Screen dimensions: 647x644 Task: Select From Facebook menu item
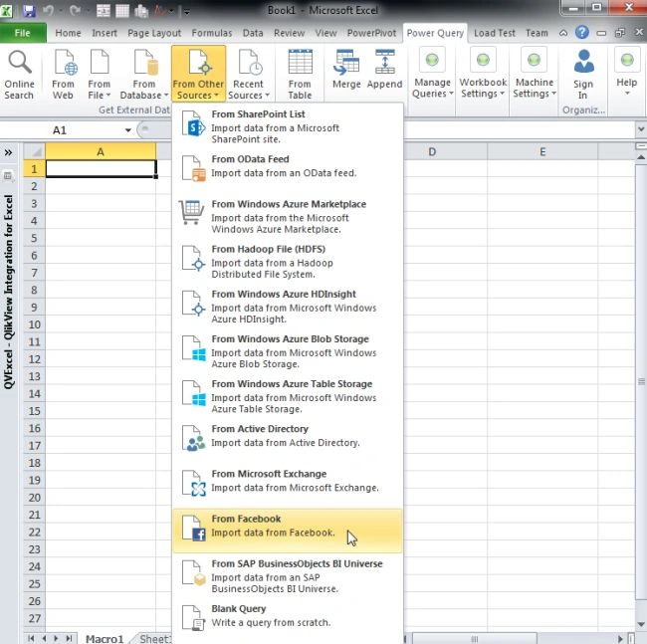[x=288, y=531]
